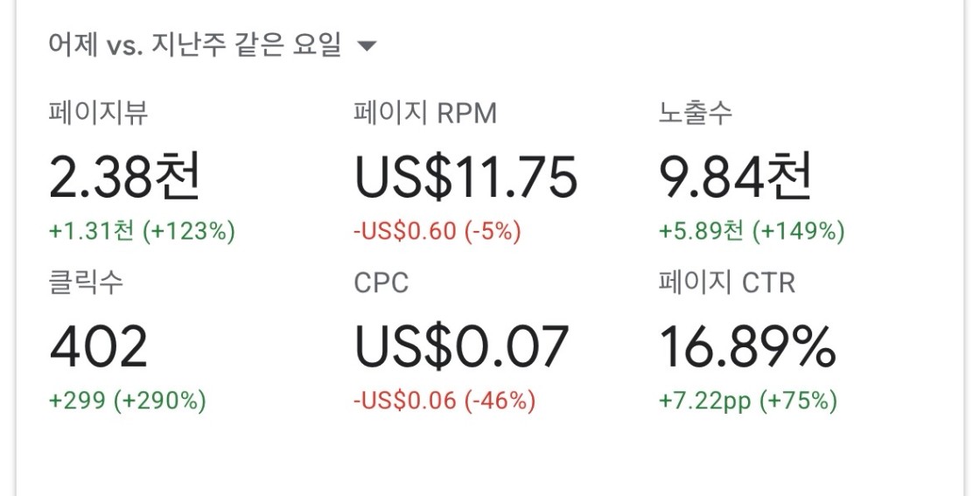The width and height of the screenshot is (980, 496).
Task: Click the -US$0.60 (-5%) change text
Action: 437,231
